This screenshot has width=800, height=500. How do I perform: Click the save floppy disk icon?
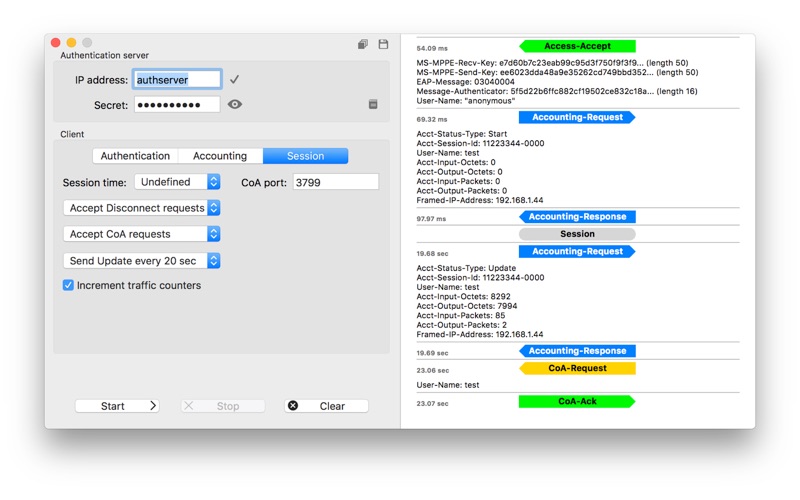(383, 44)
